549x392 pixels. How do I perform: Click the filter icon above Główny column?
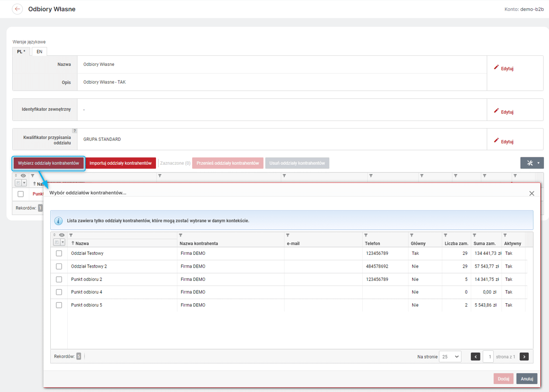coord(412,235)
